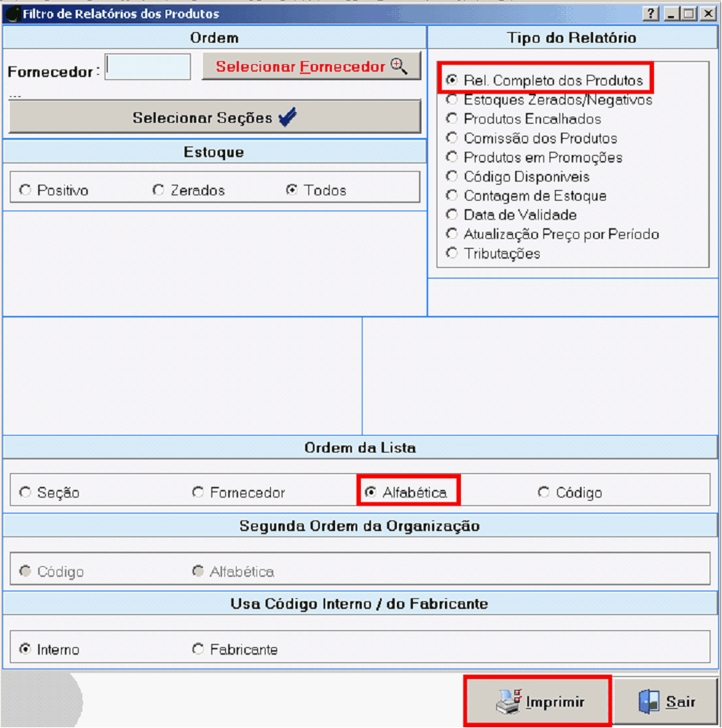Select Estoques Zerados/Negativos report type

452,99
